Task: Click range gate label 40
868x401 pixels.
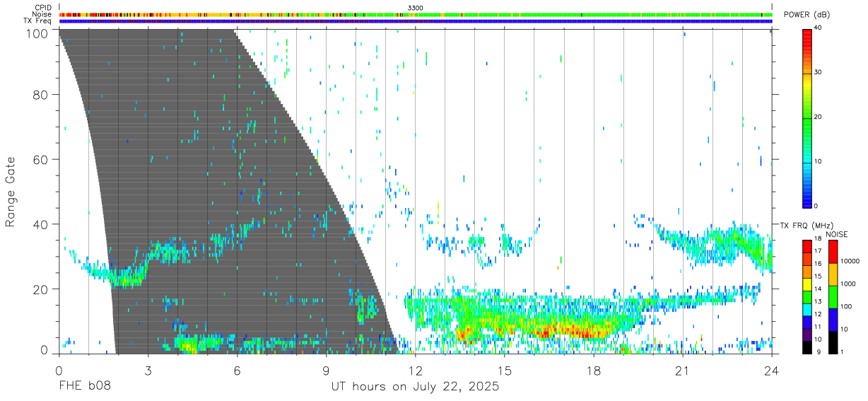Action: tap(41, 225)
